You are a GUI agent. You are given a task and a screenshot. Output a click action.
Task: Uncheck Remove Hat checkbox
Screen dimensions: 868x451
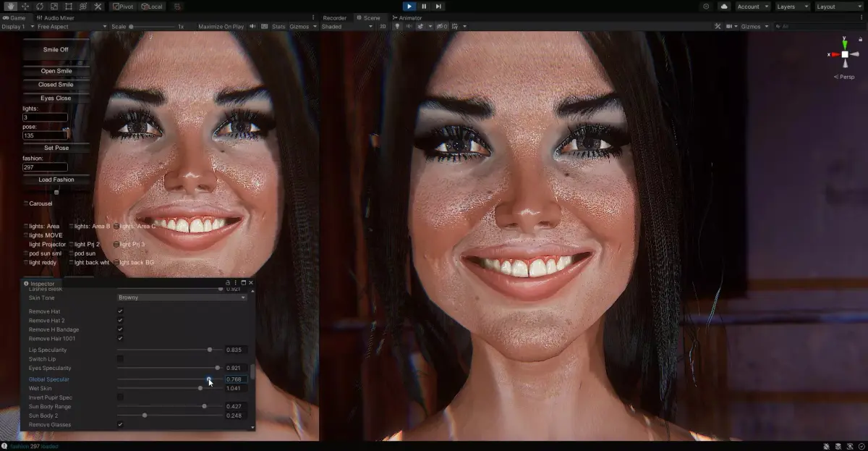pyautogui.click(x=120, y=311)
